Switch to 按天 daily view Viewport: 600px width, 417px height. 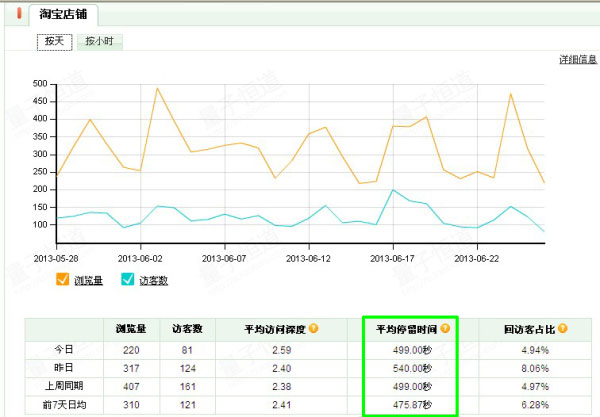(54, 42)
